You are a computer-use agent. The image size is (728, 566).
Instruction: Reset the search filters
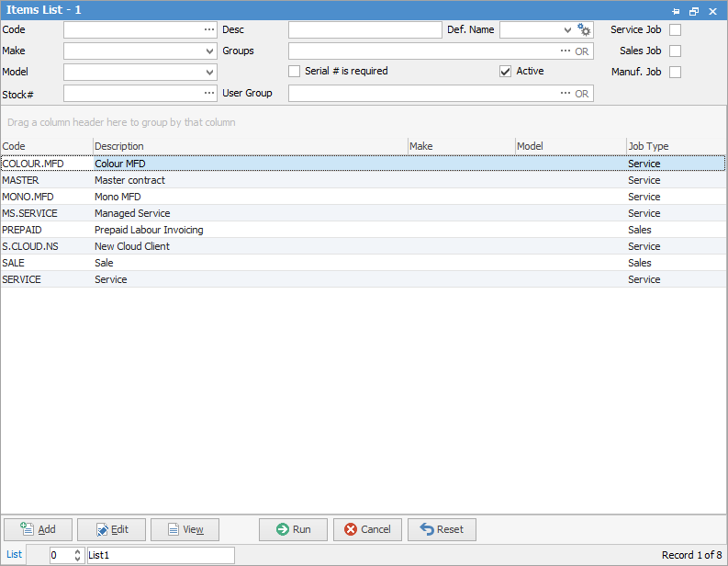coord(442,529)
